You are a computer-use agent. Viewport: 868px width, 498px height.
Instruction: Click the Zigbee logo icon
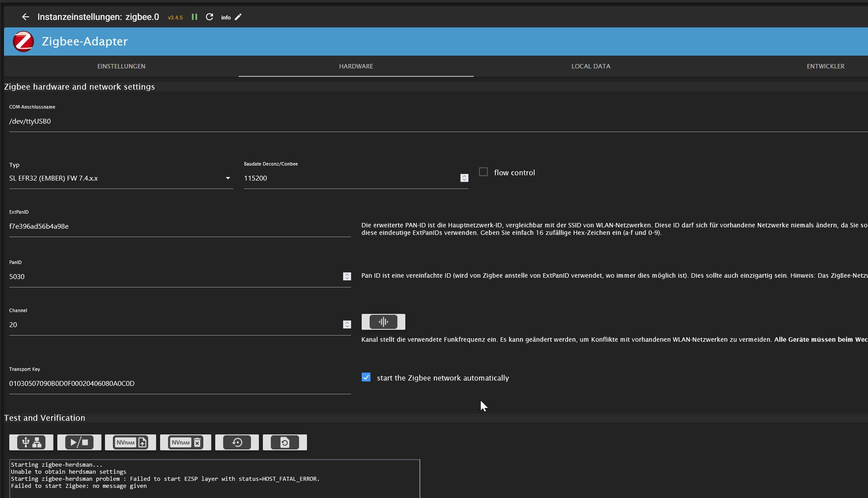[23, 41]
